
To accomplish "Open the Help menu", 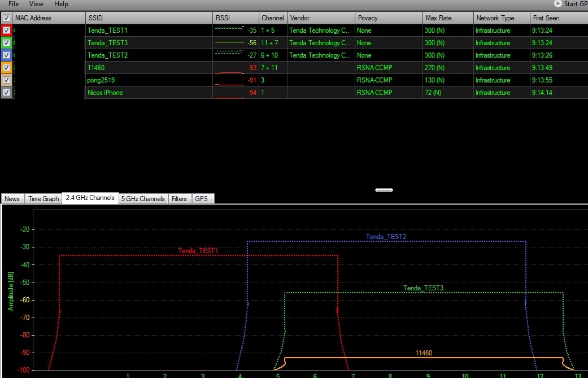I will (61, 4).
